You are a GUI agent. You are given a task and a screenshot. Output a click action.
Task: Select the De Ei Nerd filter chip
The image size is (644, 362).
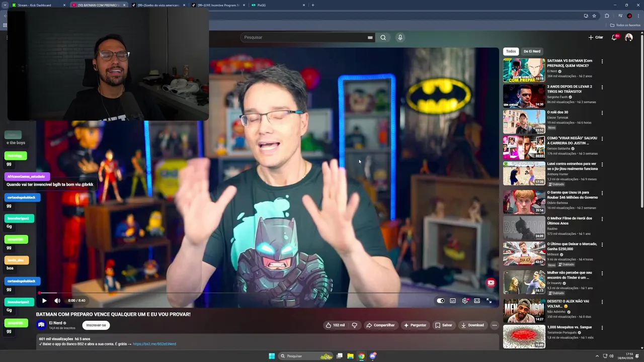[532, 51]
